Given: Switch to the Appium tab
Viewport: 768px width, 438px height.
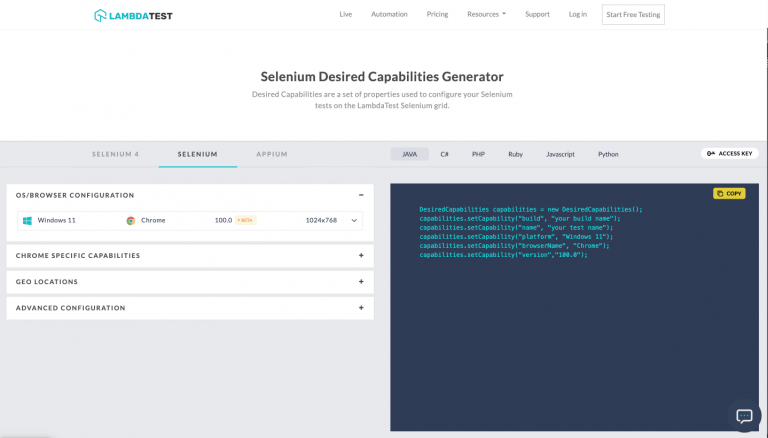Looking at the screenshot, I should coord(271,154).
